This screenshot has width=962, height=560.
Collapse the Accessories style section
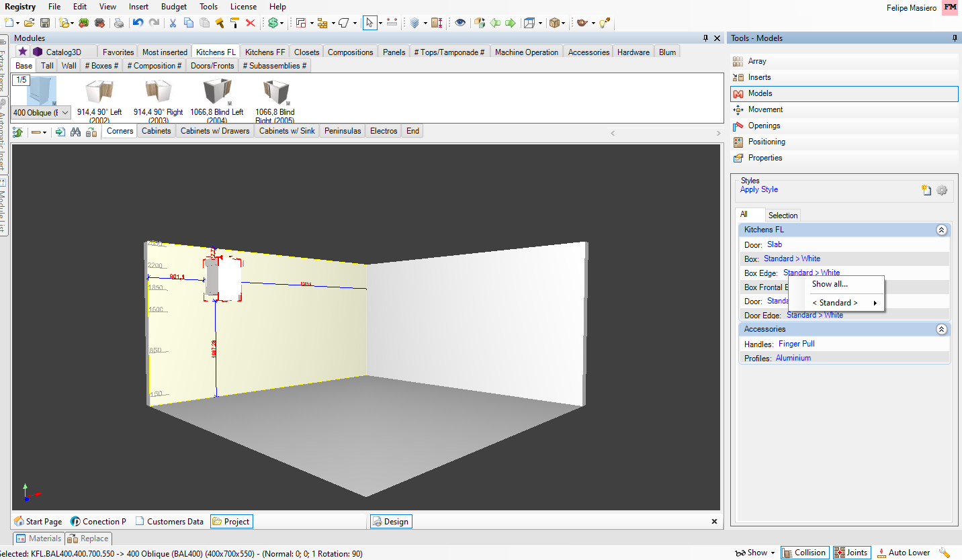coord(941,329)
